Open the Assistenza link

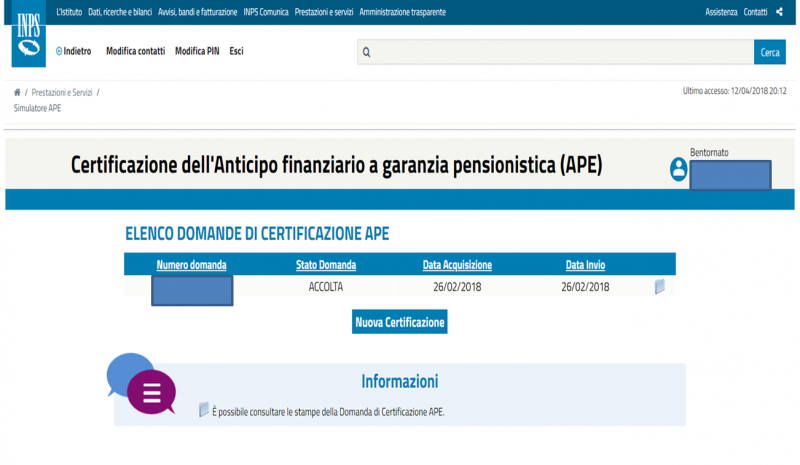(720, 12)
